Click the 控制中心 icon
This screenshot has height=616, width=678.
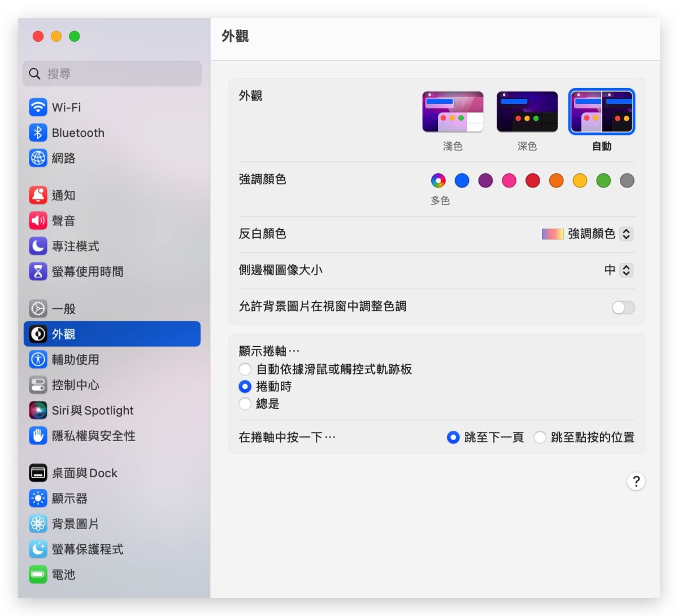[38, 385]
